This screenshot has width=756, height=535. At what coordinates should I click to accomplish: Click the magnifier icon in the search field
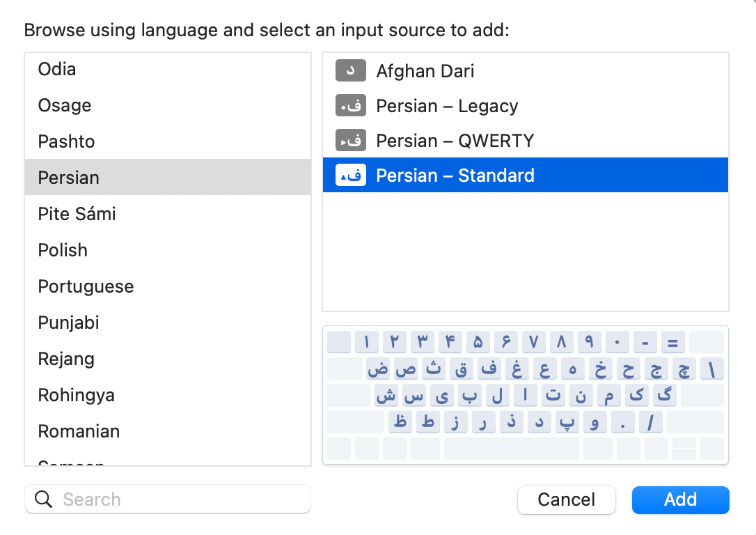[x=43, y=499]
